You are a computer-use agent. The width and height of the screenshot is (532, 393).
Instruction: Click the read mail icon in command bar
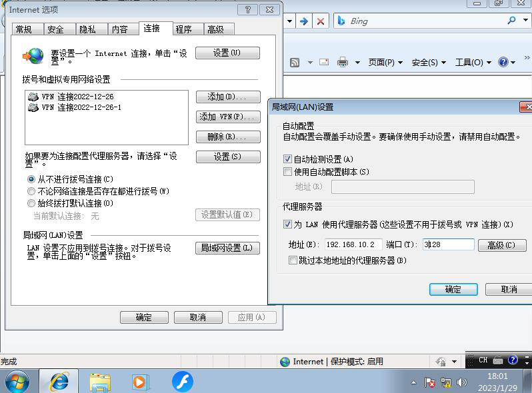tap(324, 62)
